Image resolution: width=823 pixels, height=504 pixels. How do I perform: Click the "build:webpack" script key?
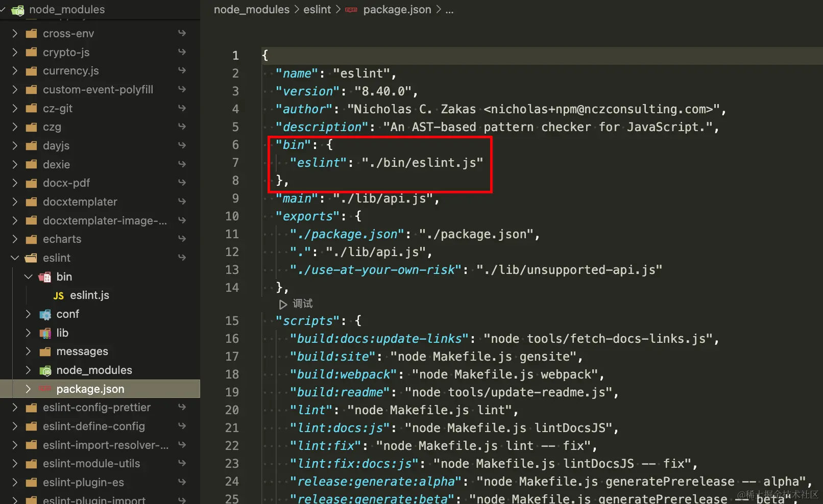343,374
